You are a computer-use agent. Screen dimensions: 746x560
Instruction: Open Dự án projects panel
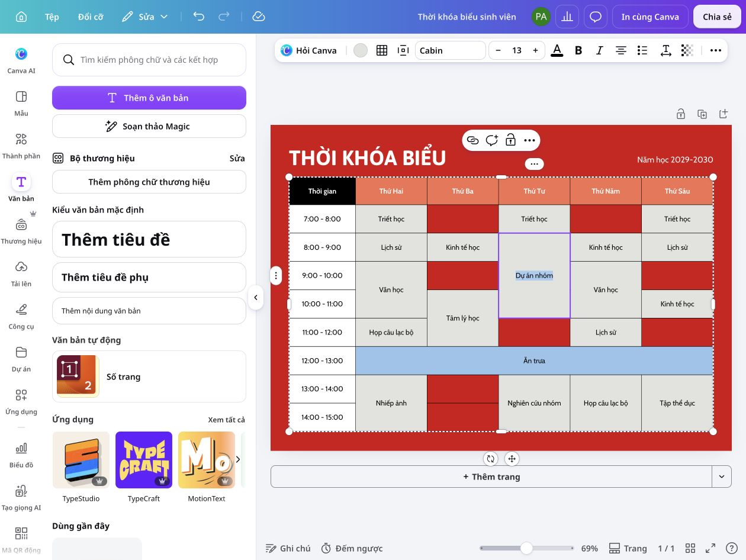pos(21,358)
